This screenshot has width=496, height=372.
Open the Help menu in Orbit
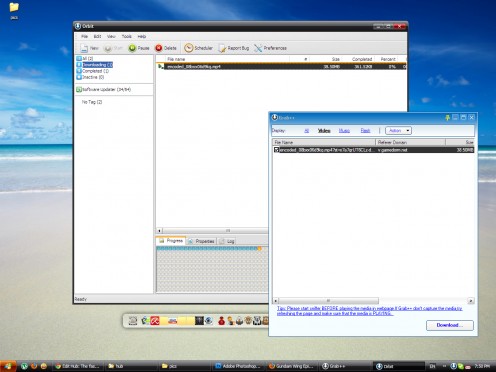click(x=142, y=36)
